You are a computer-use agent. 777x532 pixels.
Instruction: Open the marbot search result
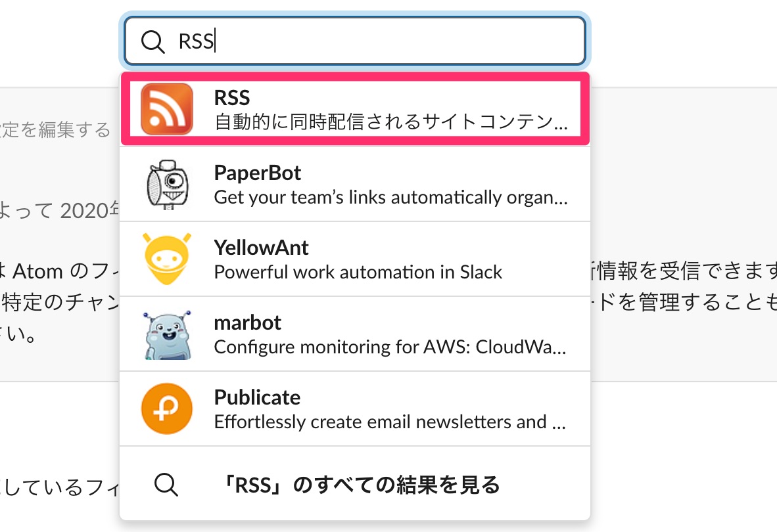[x=355, y=334]
